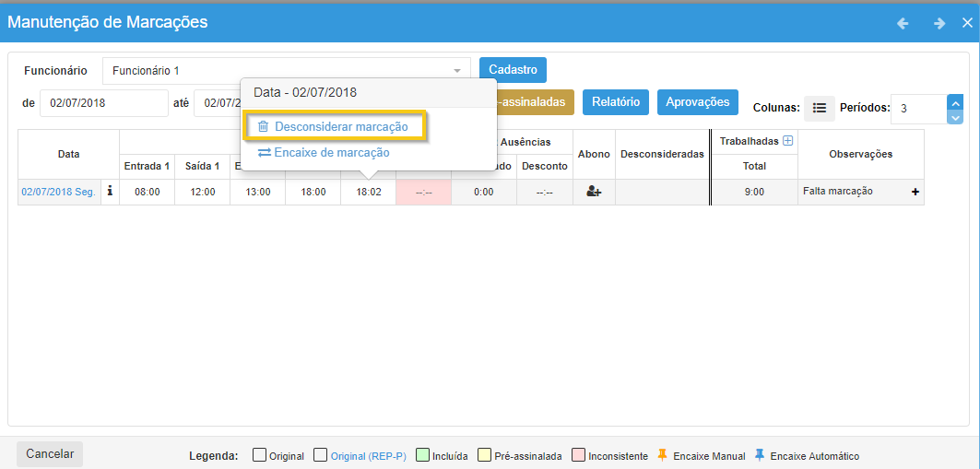
Task: Click the previous arrow in title bar
Action: tap(903, 23)
